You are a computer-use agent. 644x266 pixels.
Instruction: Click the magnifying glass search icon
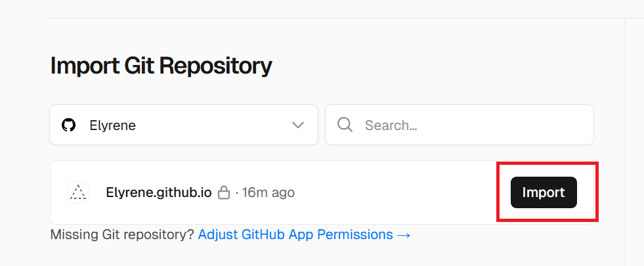click(345, 125)
